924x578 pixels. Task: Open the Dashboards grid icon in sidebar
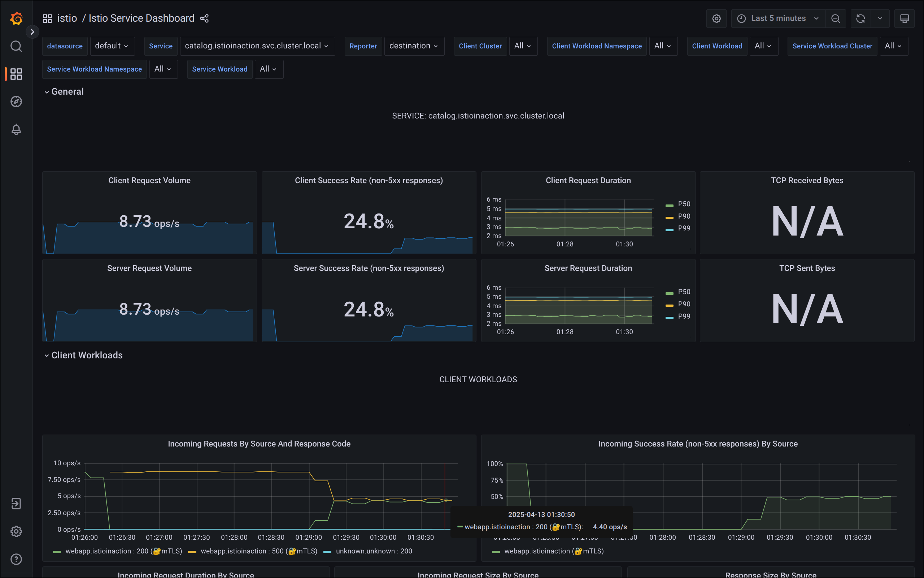tap(16, 74)
